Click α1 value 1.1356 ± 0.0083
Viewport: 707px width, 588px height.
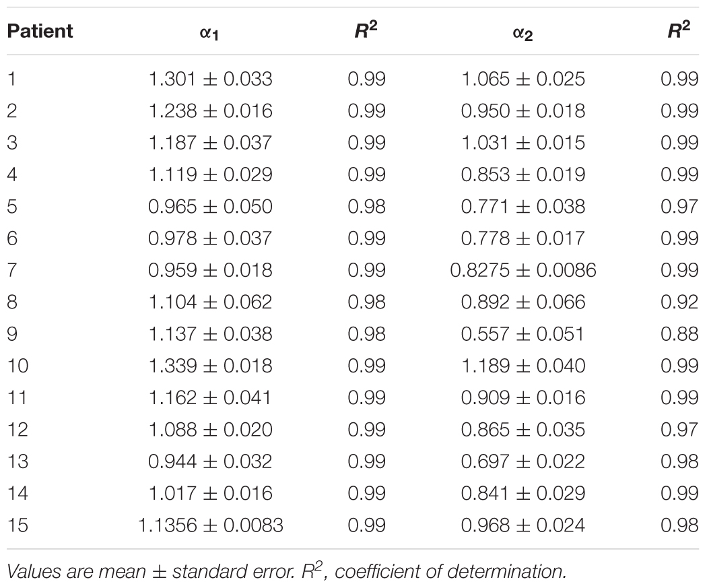(210, 525)
